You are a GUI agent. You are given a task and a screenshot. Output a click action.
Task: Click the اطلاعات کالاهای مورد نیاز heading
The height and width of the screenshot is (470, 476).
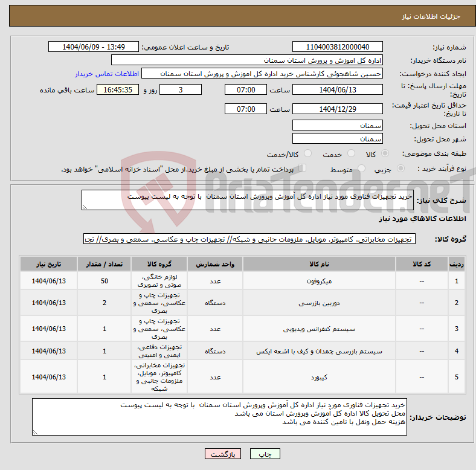422,219
